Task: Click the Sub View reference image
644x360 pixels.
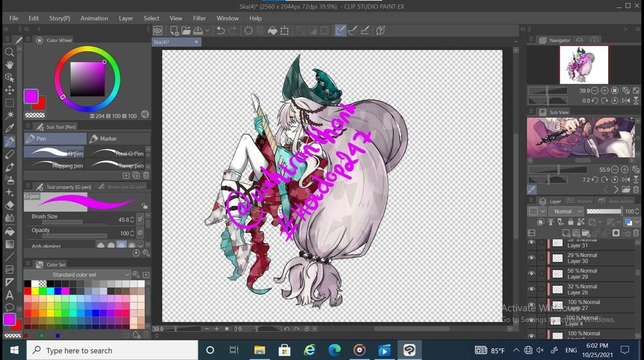Action: (x=580, y=137)
